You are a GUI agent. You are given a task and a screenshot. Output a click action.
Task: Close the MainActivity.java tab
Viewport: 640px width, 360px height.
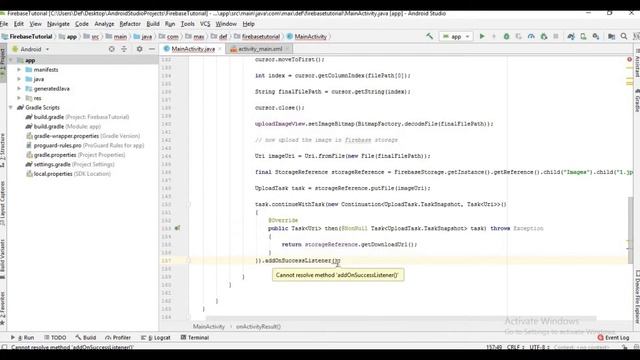coord(220,49)
